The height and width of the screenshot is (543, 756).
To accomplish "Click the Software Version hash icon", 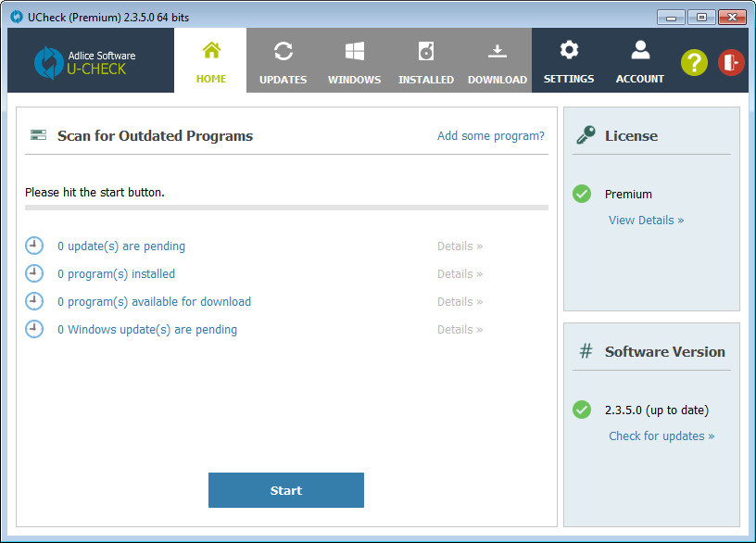I will pyautogui.click(x=586, y=351).
